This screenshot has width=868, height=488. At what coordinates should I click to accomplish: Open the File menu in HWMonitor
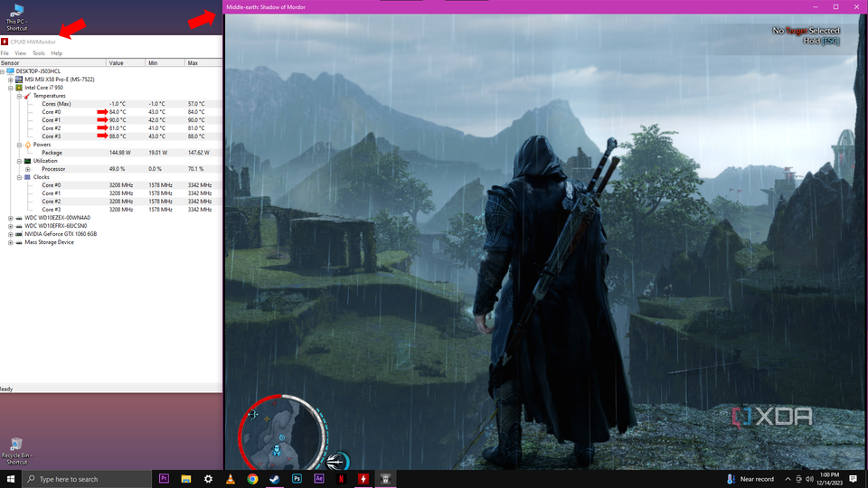pos(5,53)
